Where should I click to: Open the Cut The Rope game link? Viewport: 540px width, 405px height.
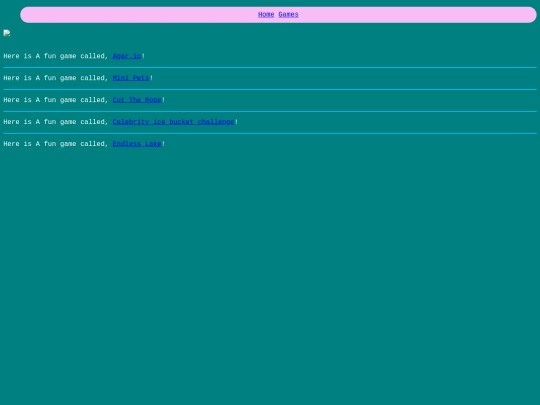click(x=137, y=100)
